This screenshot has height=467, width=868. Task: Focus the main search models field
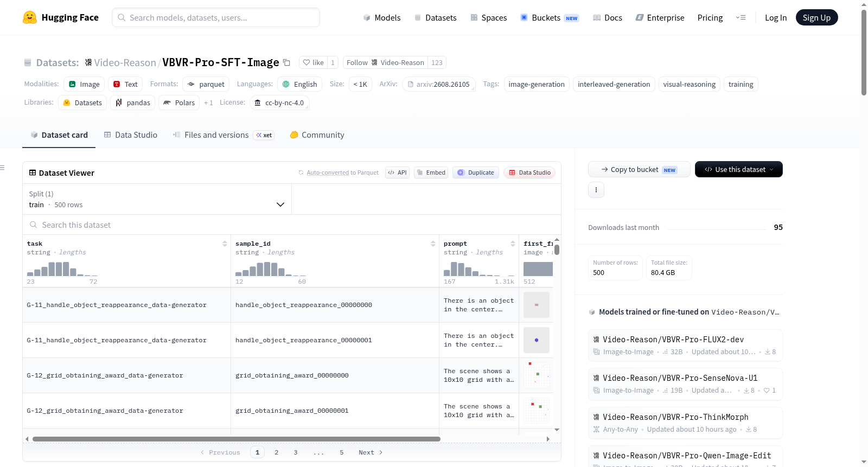click(x=216, y=17)
